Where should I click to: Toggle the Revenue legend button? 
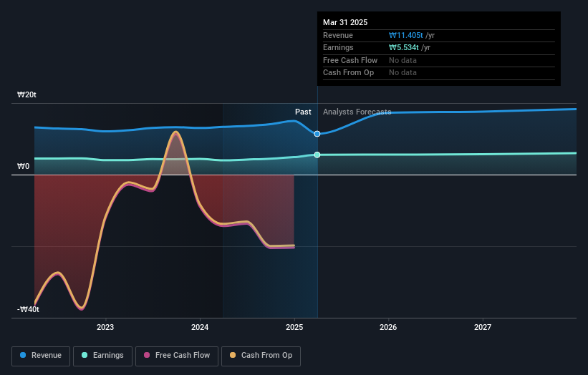click(x=41, y=356)
